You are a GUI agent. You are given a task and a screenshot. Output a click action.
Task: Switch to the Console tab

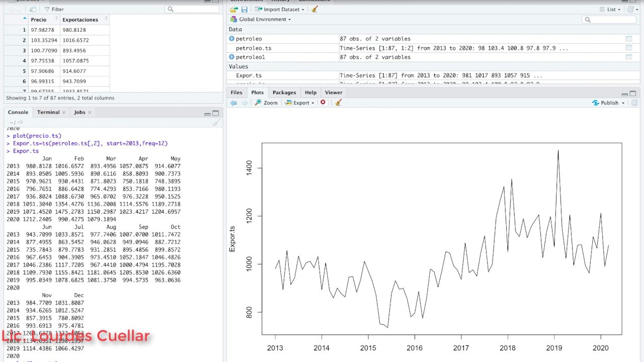[x=18, y=112]
